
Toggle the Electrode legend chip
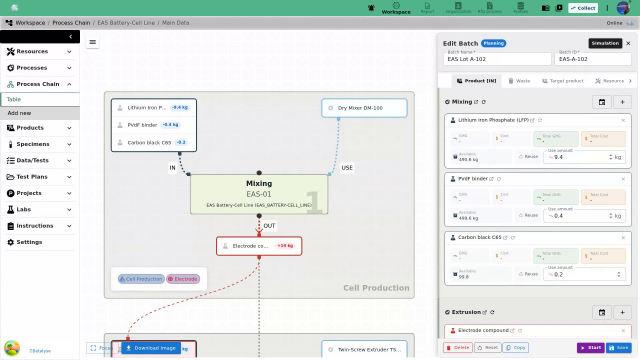point(183,279)
